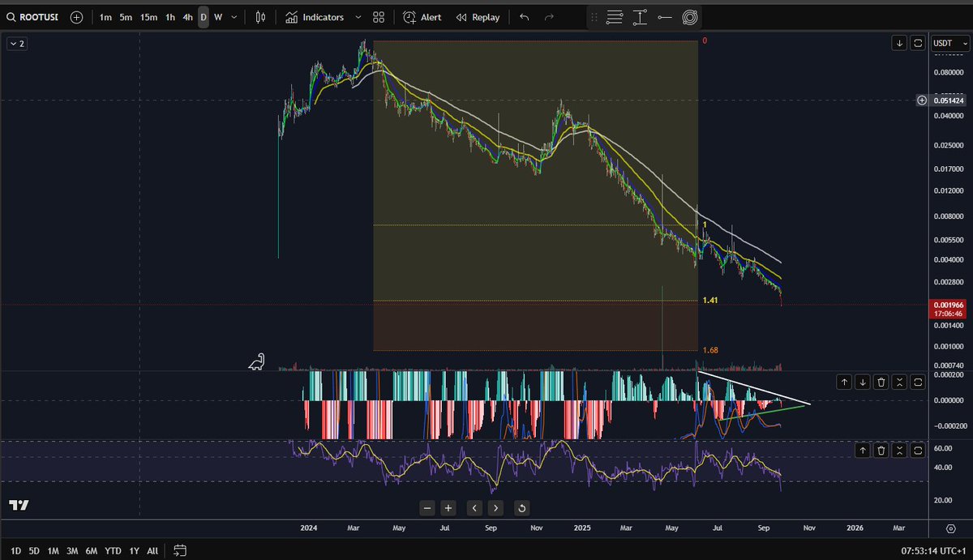Set date range to 3M
The image size is (973, 560).
72,551
